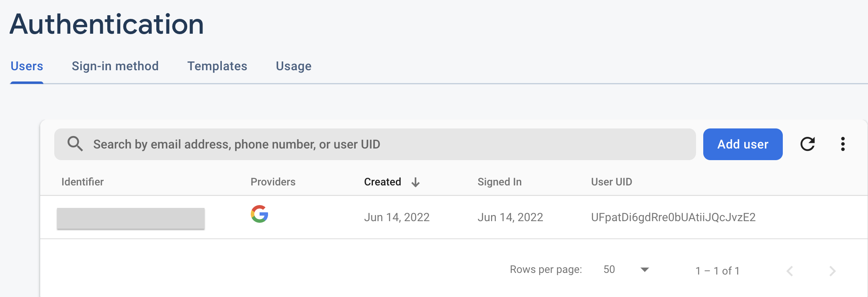The width and height of the screenshot is (868, 297).
Task: Click the Signed In column header
Action: (x=500, y=182)
